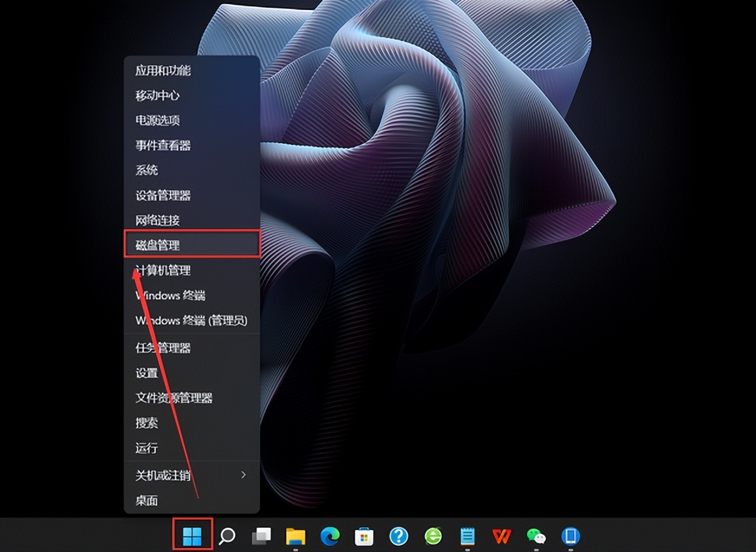This screenshot has height=552, width=756.
Task: Open WeChat from the taskbar
Action: tap(536, 537)
